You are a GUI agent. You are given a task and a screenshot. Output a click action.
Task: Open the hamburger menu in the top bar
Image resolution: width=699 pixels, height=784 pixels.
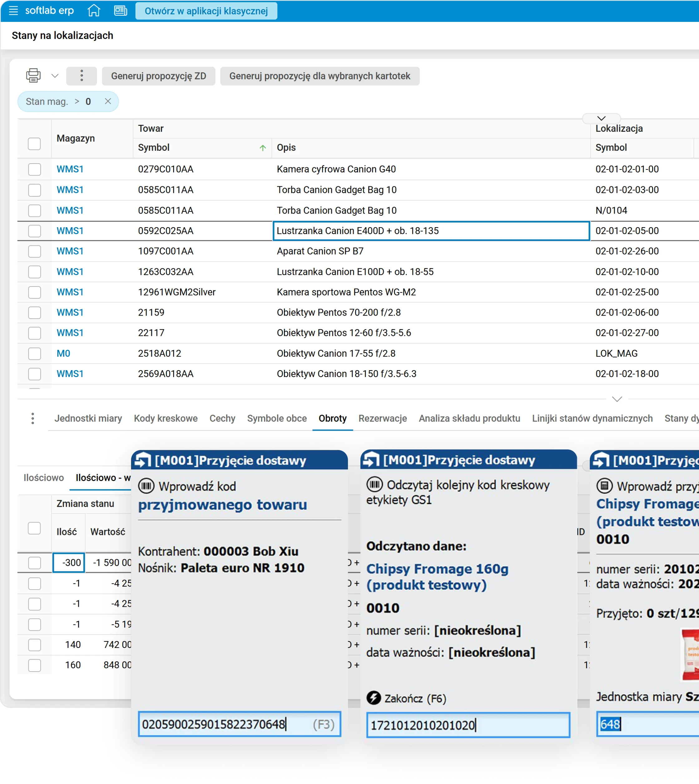13,11
